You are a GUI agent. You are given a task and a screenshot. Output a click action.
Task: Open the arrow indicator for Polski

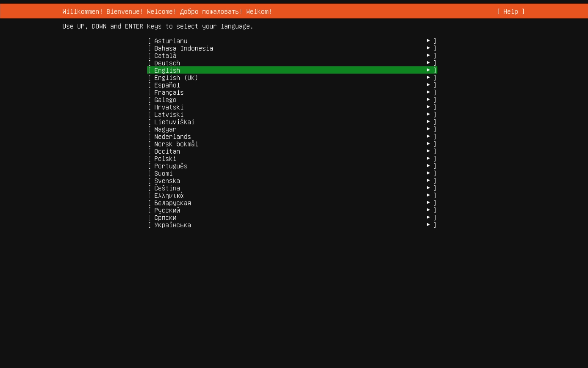428,158
